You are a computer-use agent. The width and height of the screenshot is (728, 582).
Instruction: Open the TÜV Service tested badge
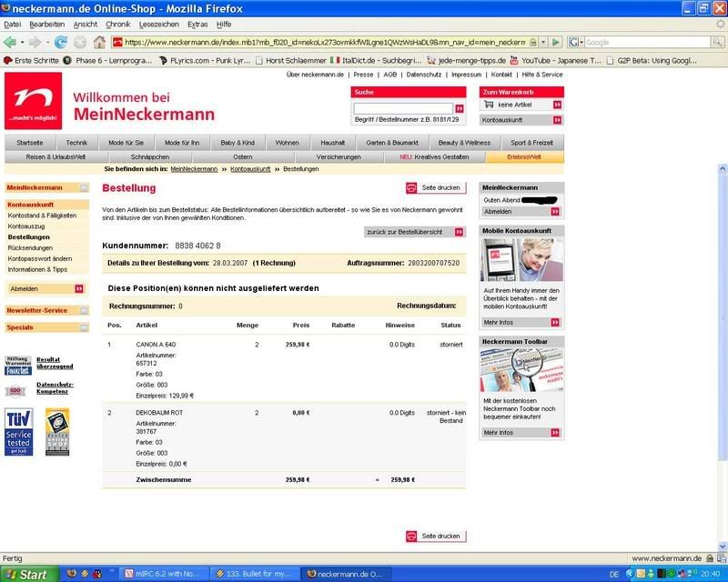(18, 432)
